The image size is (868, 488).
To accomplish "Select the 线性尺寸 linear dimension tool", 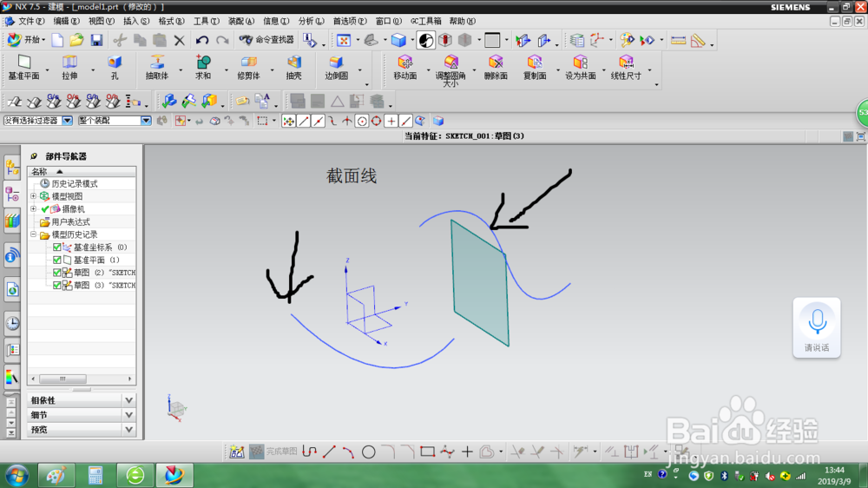I will [626, 68].
